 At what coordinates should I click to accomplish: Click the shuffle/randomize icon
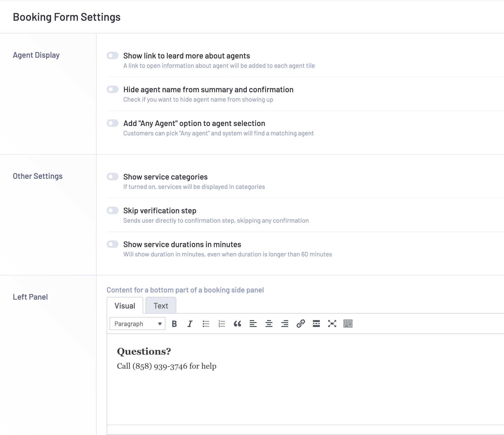[332, 324]
